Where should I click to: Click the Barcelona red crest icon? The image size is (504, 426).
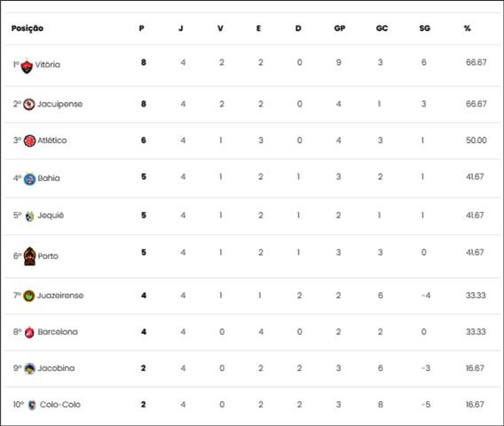click(29, 333)
